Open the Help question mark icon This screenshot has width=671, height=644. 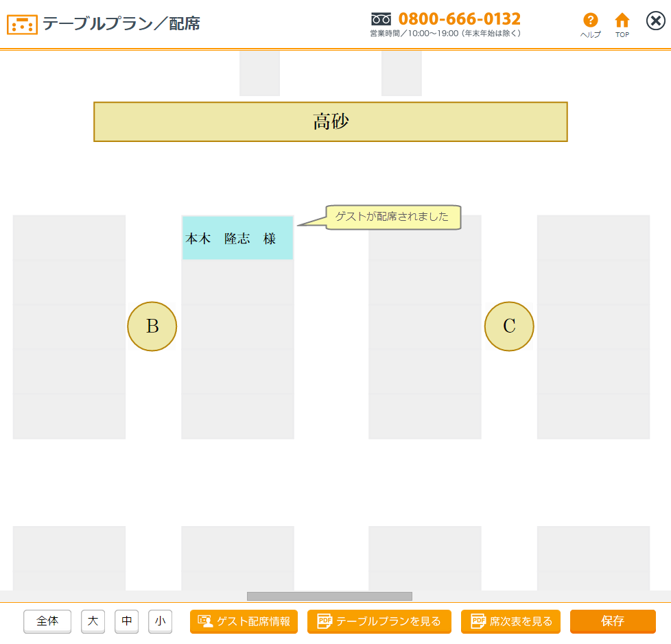(590, 21)
